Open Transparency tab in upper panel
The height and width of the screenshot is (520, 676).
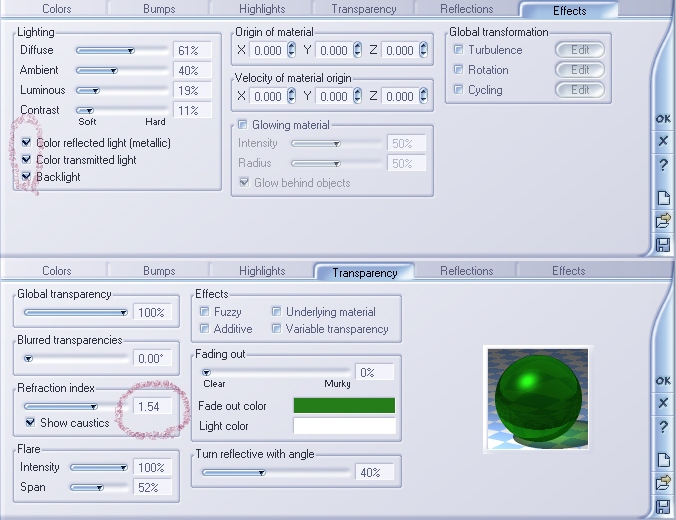click(x=364, y=9)
